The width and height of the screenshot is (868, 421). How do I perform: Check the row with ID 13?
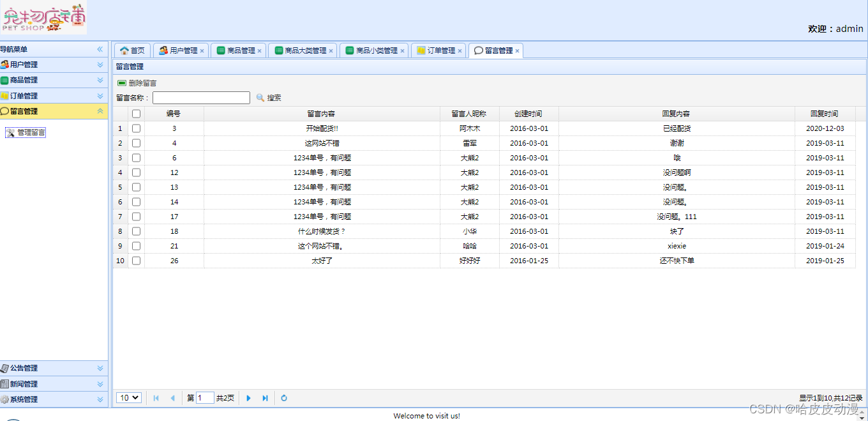pyautogui.click(x=136, y=187)
